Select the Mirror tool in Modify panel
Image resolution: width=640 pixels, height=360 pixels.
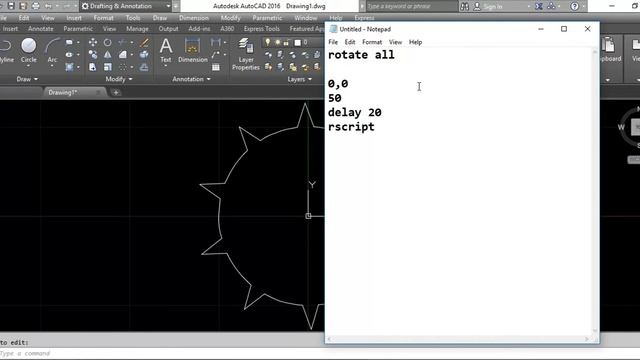107,55
